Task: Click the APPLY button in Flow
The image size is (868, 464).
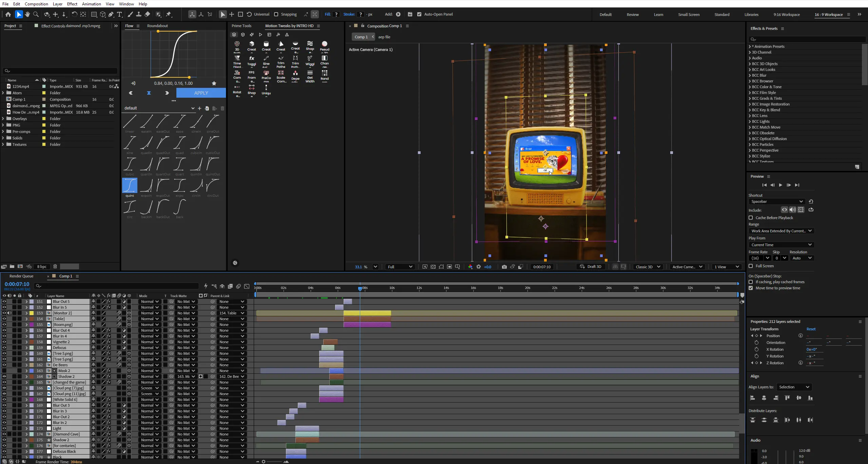Action: [x=201, y=93]
